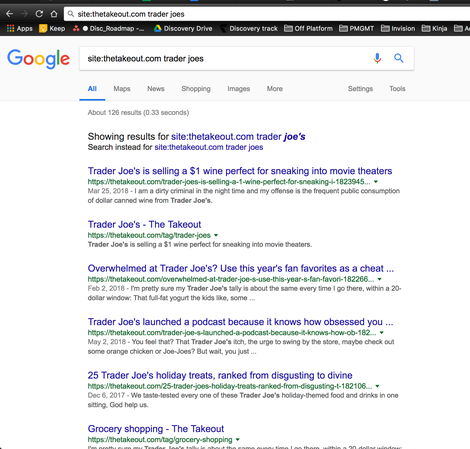Open the Discovery Drive bookmark
470x449 pixels.
[183, 29]
